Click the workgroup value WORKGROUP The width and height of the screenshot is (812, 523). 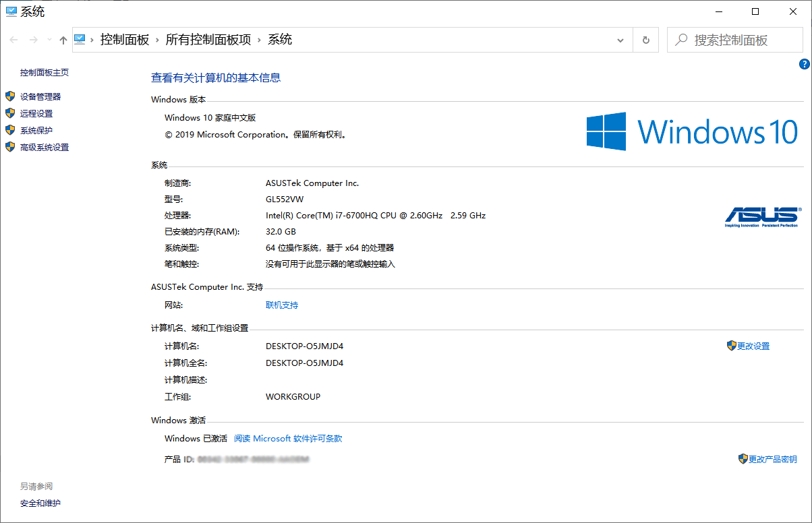point(293,397)
